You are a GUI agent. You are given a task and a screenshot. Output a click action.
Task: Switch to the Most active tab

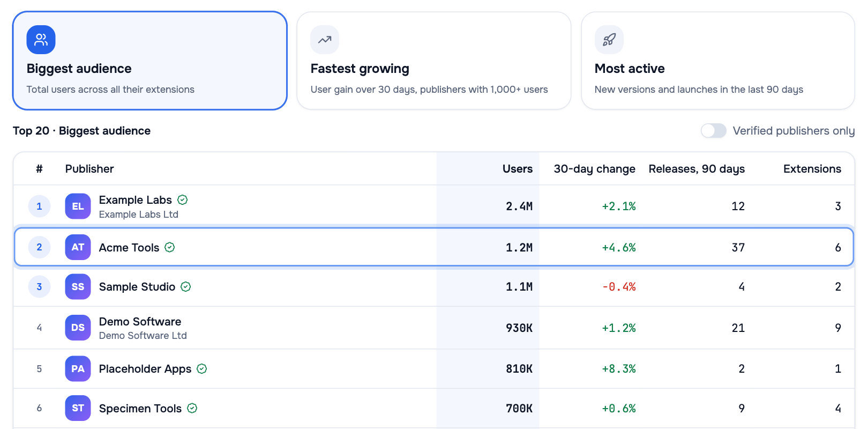click(718, 61)
